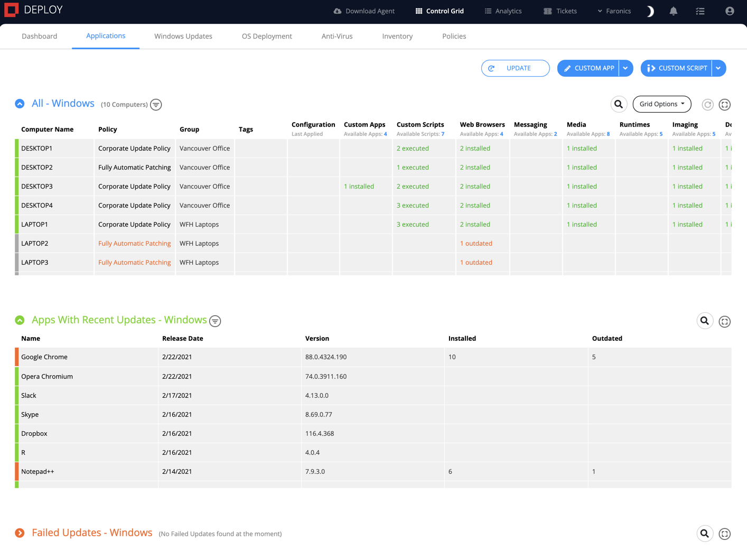Click the Release Date column header
Image resolution: width=747 pixels, height=560 pixels.
pos(182,339)
